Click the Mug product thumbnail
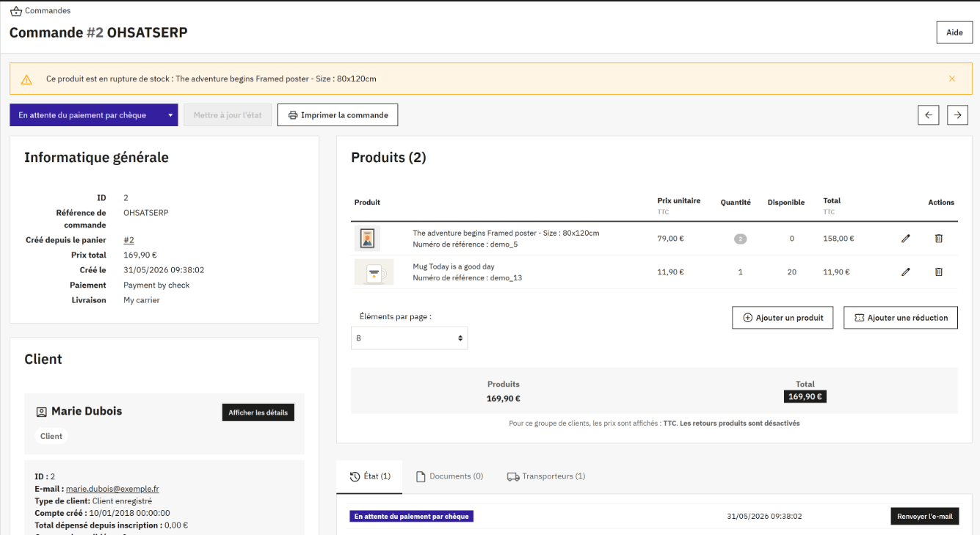The height and width of the screenshot is (535, 980). 374,272
